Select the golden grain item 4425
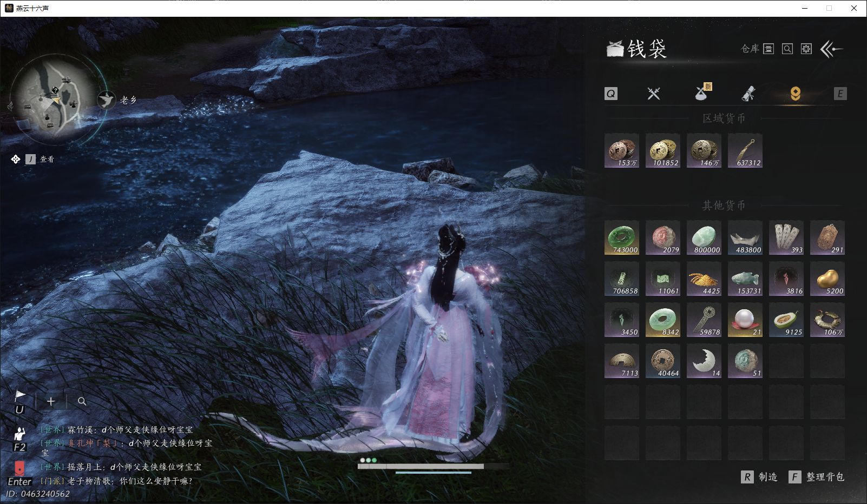Screen dimensions: 867x504 point(704,278)
